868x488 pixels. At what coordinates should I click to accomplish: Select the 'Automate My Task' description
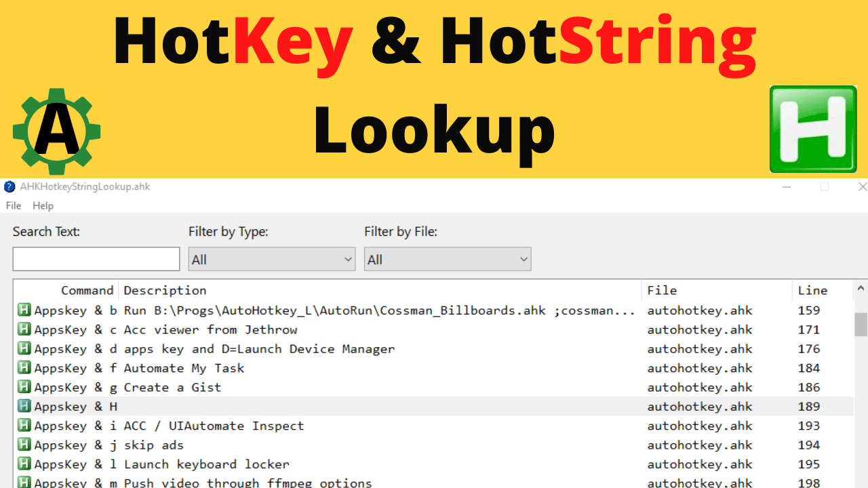click(184, 368)
